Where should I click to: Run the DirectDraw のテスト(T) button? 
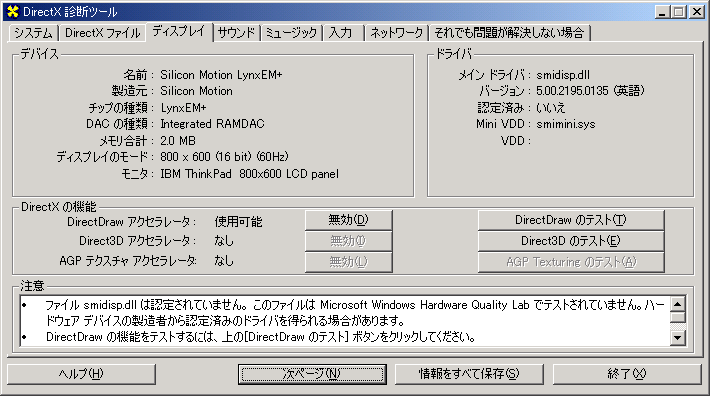pyautogui.click(x=571, y=220)
